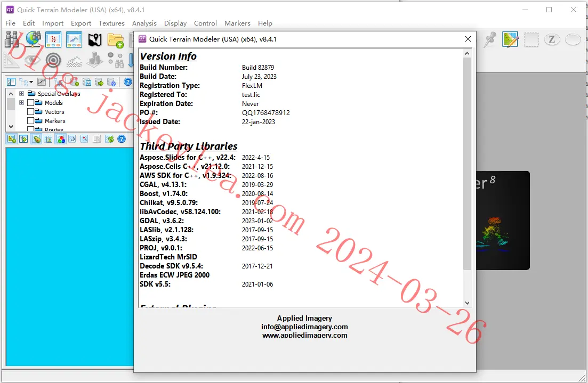Click the pushpin marker icon

point(490,39)
